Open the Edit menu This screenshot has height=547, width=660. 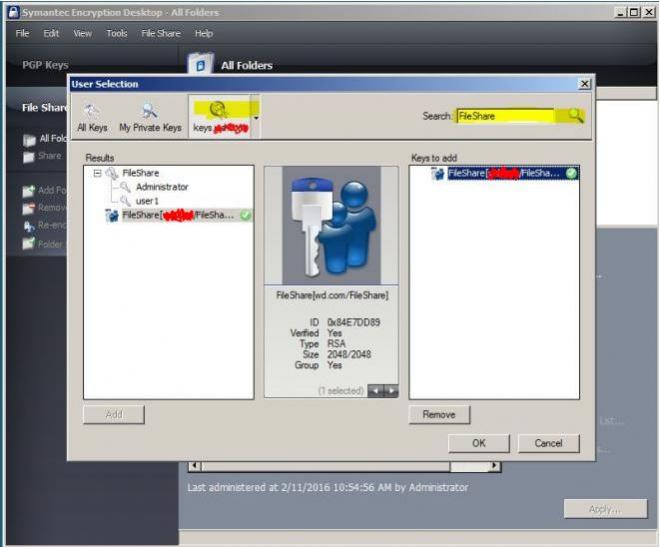pyautogui.click(x=51, y=33)
